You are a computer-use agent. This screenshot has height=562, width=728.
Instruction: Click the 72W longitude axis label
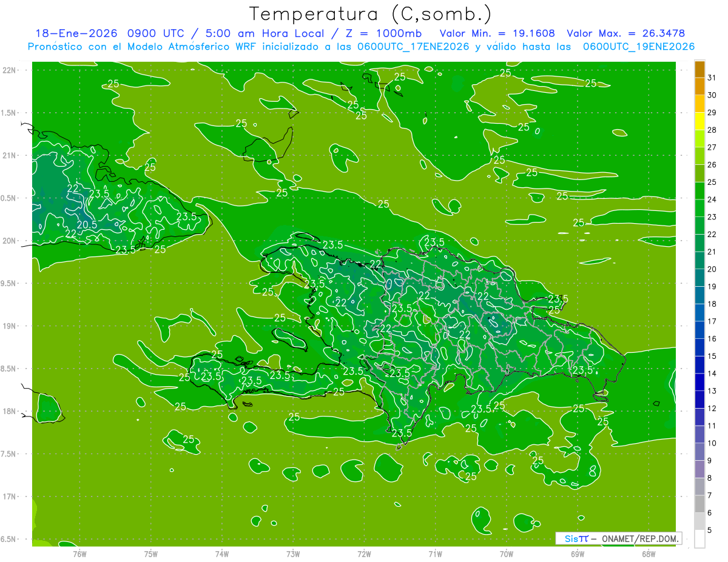(364, 554)
